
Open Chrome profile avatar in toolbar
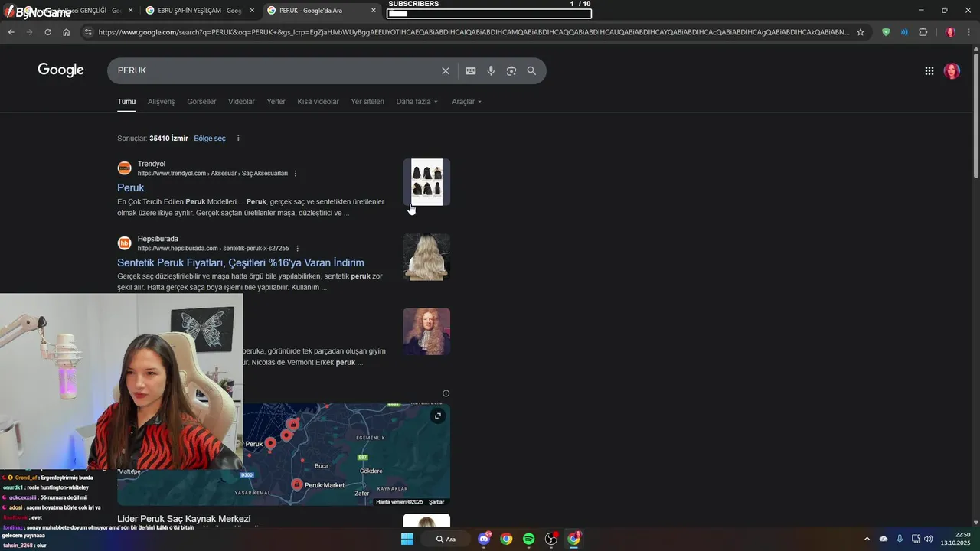(950, 32)
